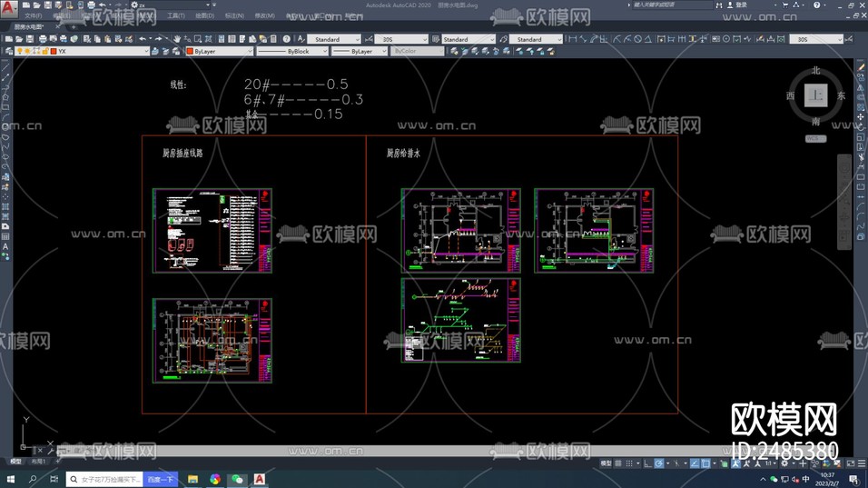Open the ByLayer lineweight dropdown
The image size is (868, 488).
coord(384,51)
